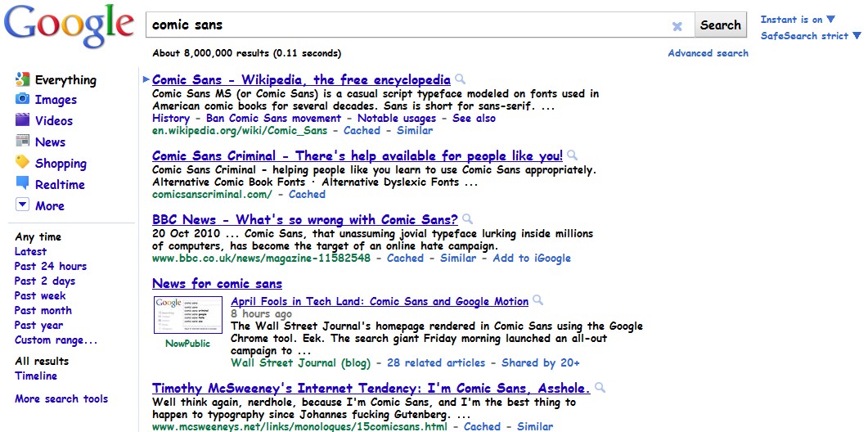Focus the comic sans search field
This screenshot has width=868, height=432.
pos(409,25)
